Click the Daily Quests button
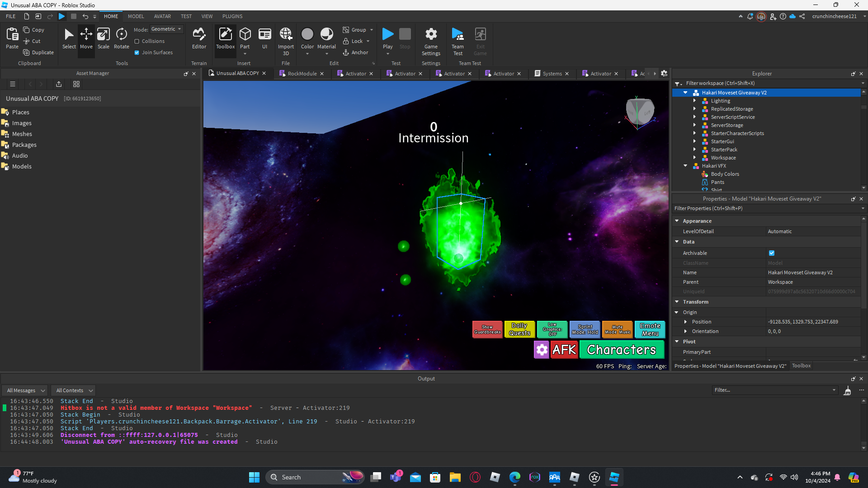This screenshot has height=488, width=868. point(519,329)
